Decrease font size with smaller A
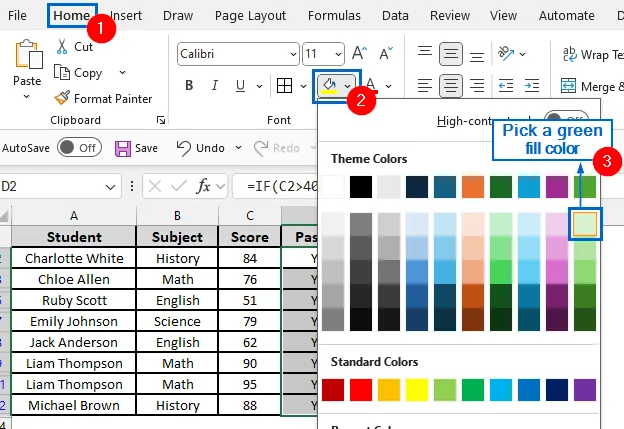Viewport: 624px width, 429px height. [x=386, y=53]
